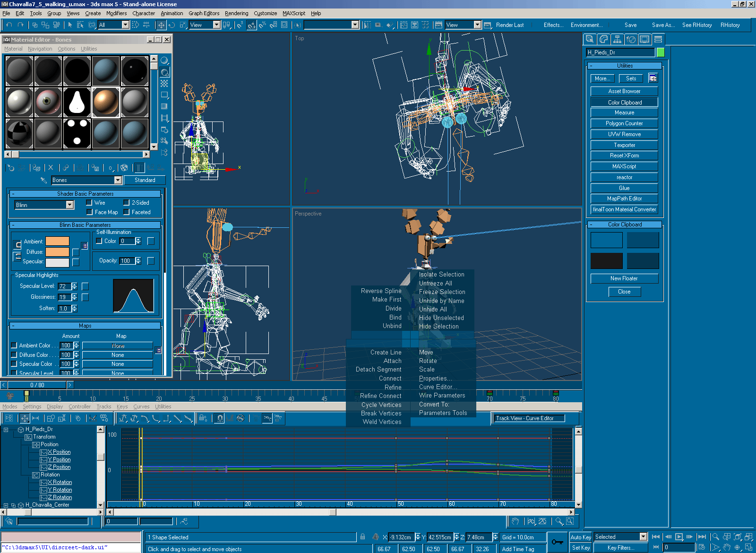Click the Asset Browser utility button

pos(624,91)
